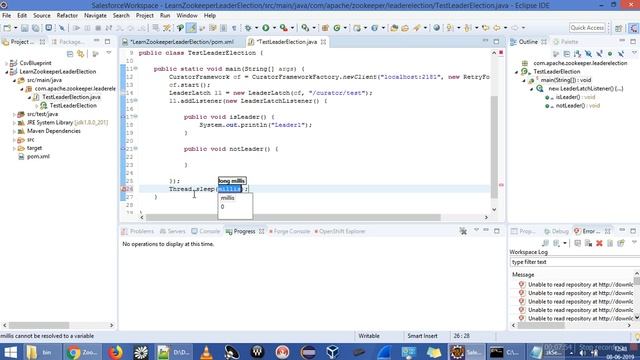
Task: Toggle Link with Editor in Project Explorer
Action: (81, 54)
